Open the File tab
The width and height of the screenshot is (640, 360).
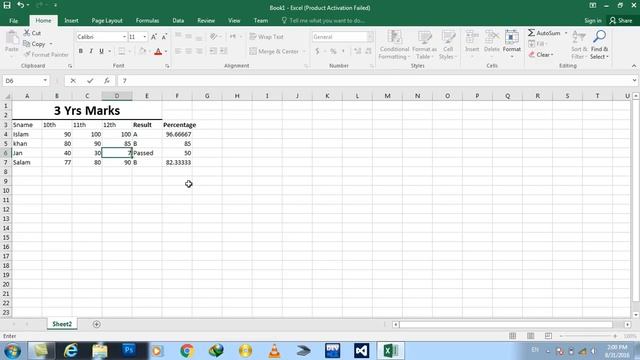click(x=13, y=20)
